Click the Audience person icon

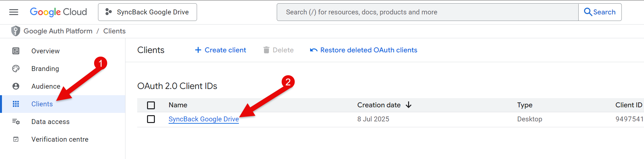click(16, 86)
